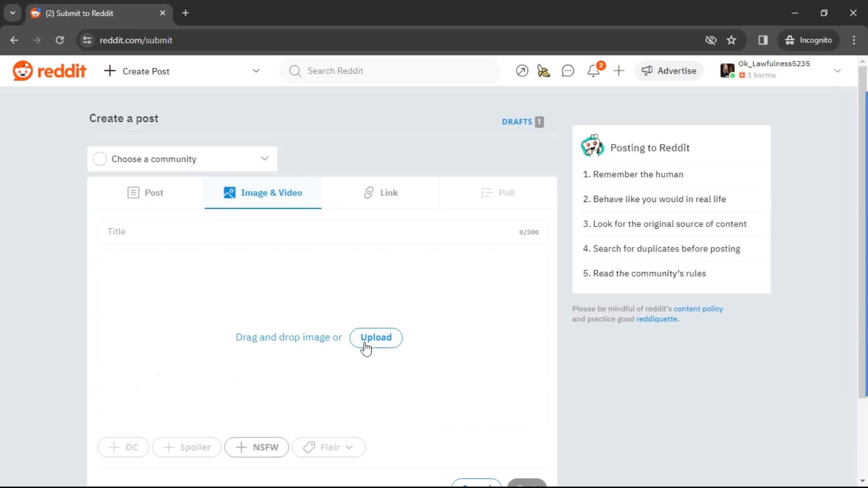Expand the Create Post dropdown arrow

257,71
